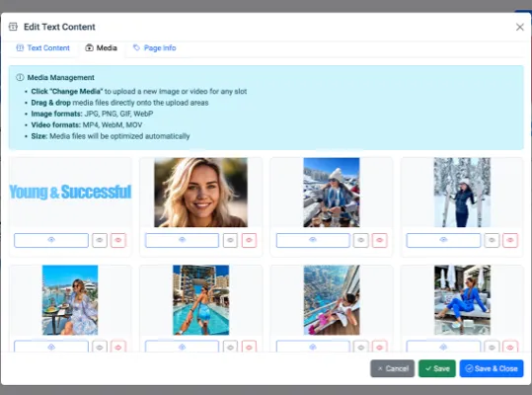
Task: Click the "Drag & drop media files" instruction line
Action: coord(119,103)
